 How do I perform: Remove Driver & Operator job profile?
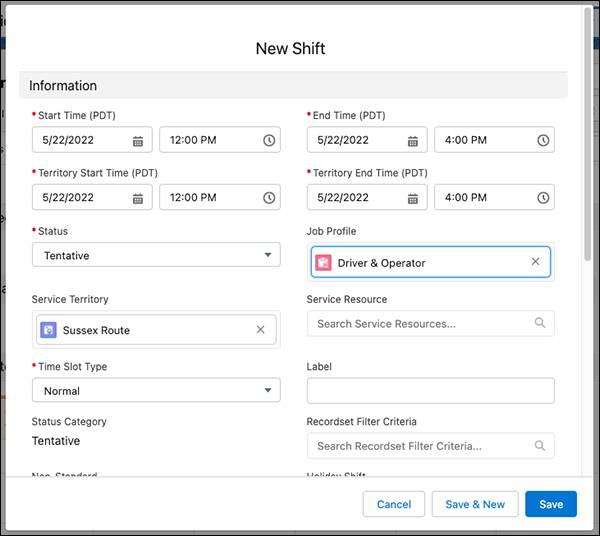click(535, 262)
